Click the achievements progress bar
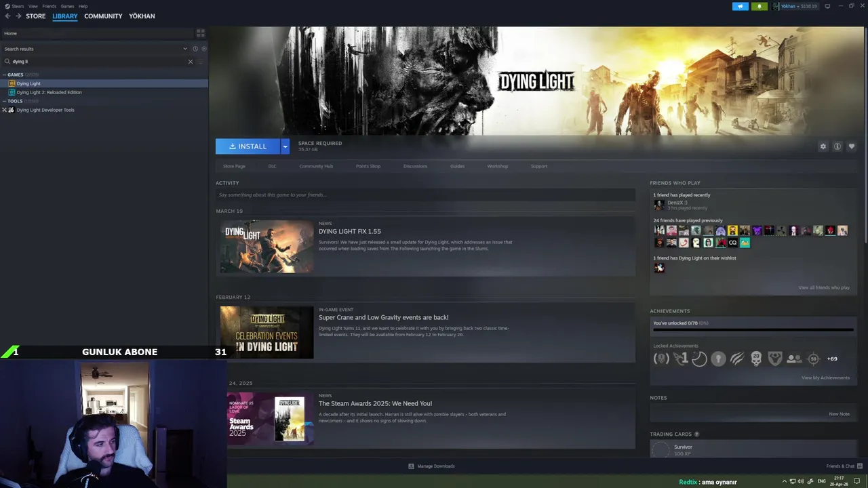 click(753, 330)
